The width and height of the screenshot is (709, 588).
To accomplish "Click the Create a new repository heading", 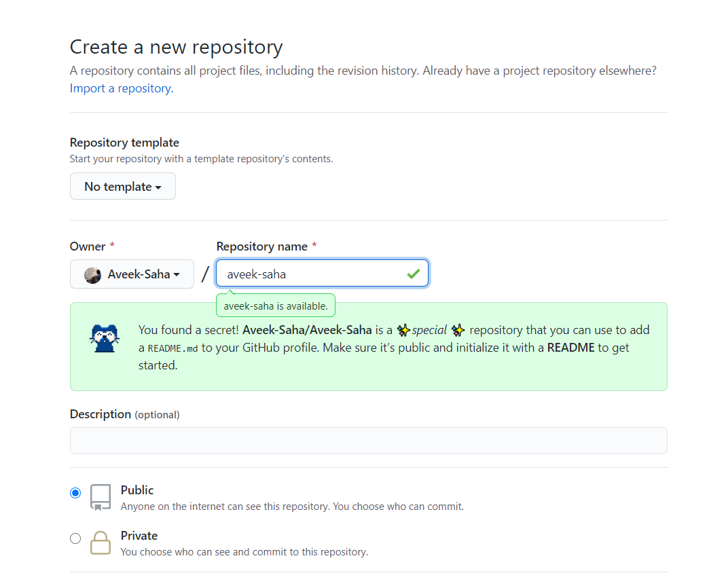I will click(x=177, y=47).
